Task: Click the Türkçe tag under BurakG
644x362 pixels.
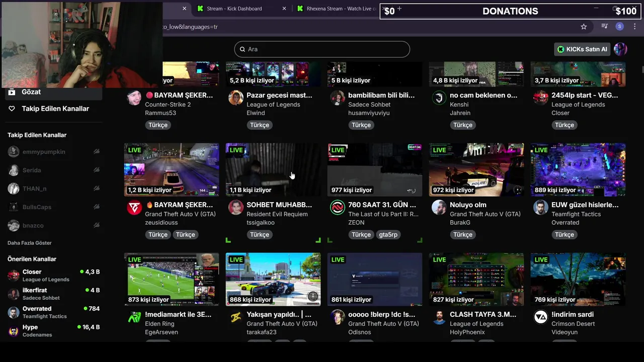Action: (x=463, y=234)
